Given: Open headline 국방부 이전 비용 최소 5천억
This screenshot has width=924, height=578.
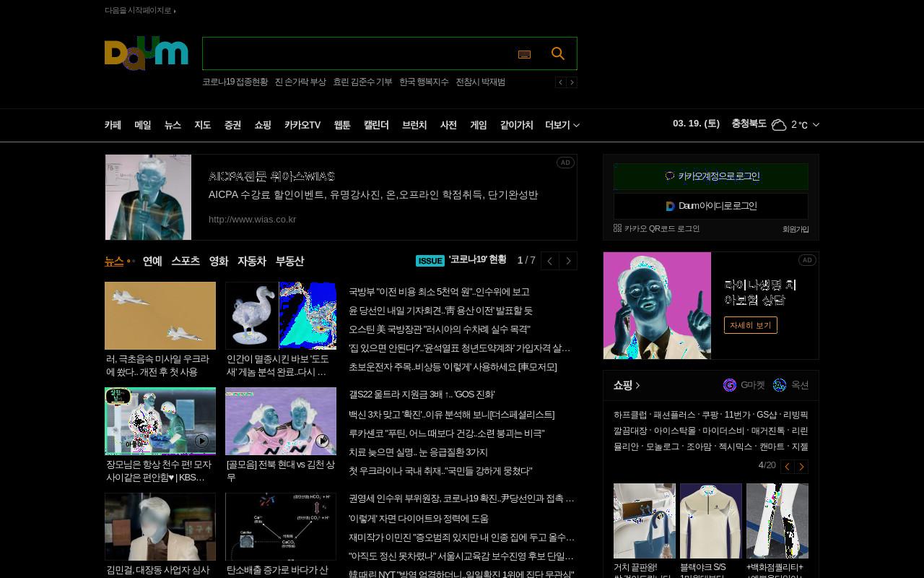Looking at the screenshot, I should tap(439, 292).
